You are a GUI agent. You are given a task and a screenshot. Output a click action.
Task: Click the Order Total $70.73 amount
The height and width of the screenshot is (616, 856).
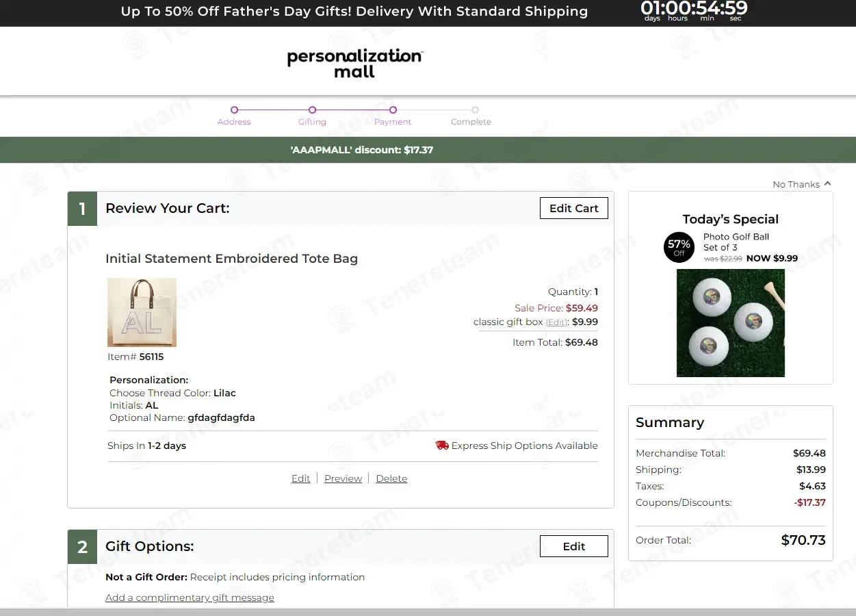click(803, 540)
